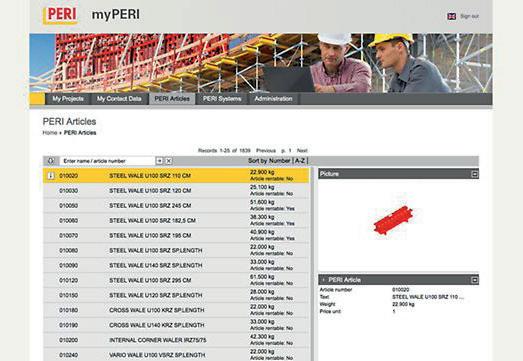
Task: Click the Home breadcrumb link
Action: point(50,133)
